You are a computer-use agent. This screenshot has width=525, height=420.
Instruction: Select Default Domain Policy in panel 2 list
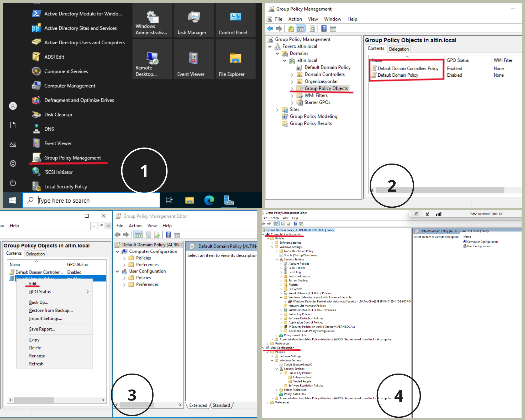398,75
